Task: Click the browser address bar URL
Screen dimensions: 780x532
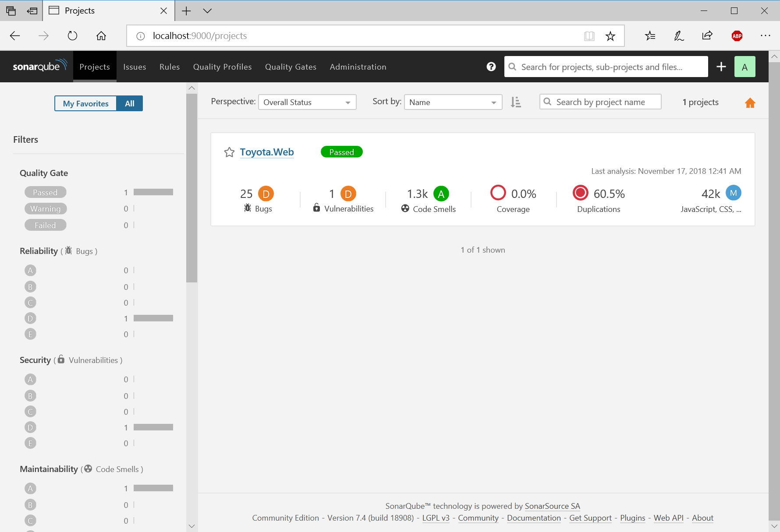Action: 199,36
